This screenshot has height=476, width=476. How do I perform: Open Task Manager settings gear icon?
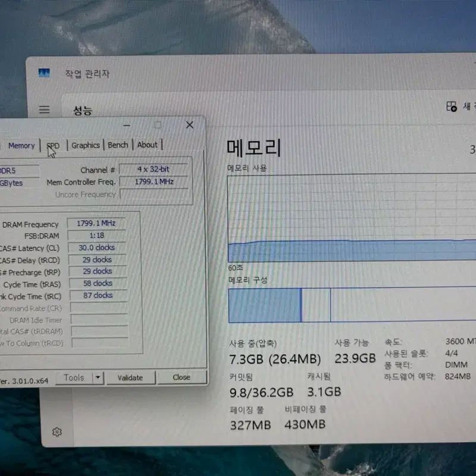click(57, 432)
